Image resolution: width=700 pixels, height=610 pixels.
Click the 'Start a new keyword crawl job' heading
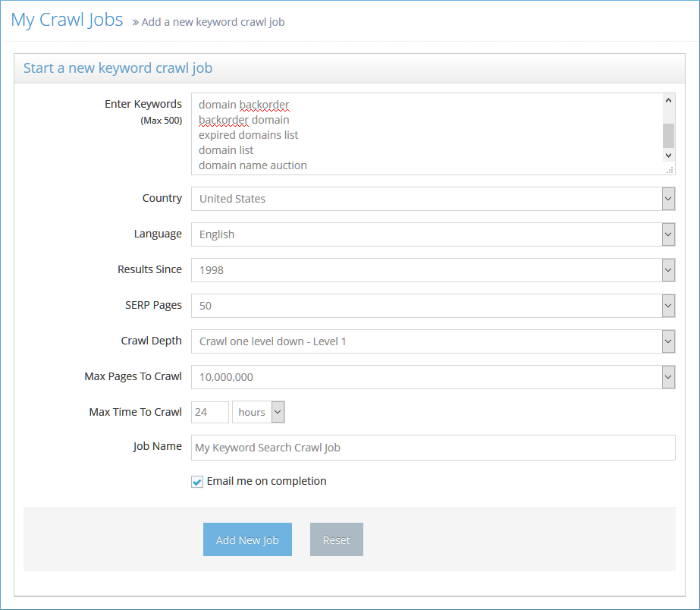pyautogui.click(x=118, y=68)
